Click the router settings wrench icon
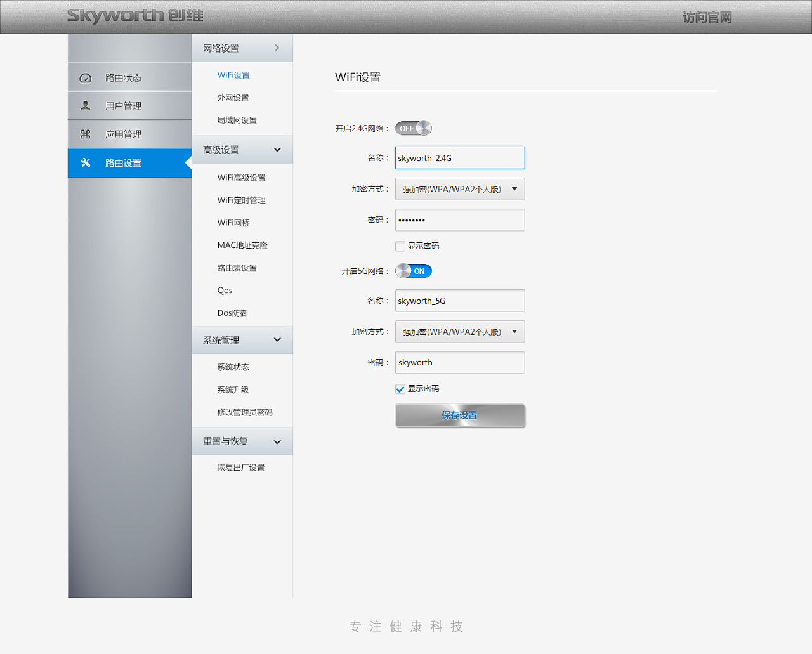 [x=86, y=162]
